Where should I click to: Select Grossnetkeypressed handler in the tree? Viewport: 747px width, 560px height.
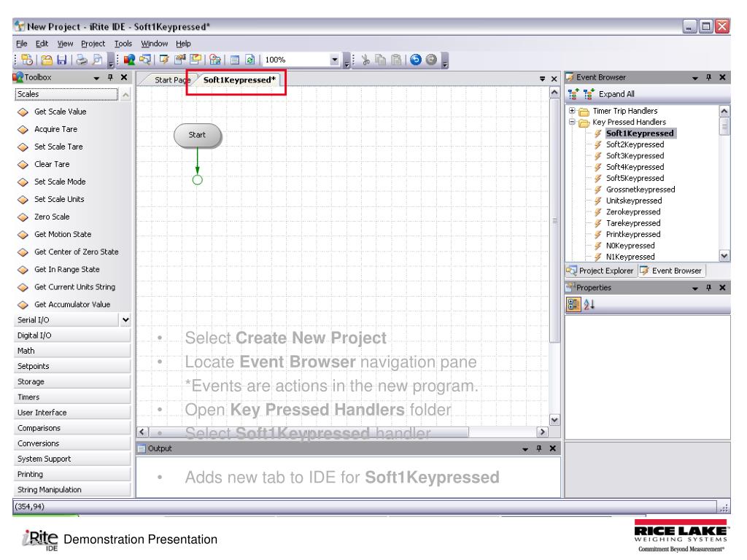(640, 190)
